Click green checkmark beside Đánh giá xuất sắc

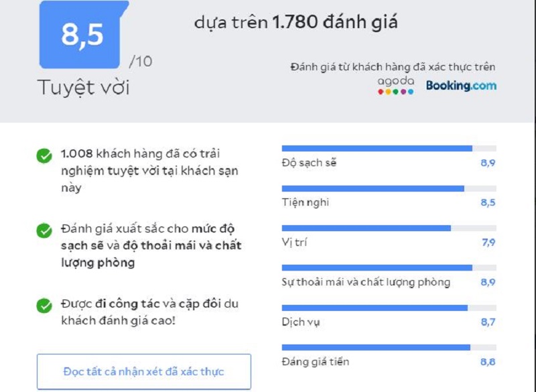click(x=44, y=231)
